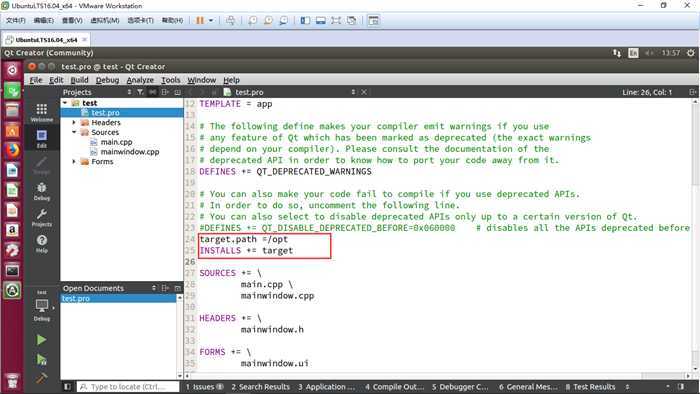
Task: Open the Build menu
Action: coord(79,80)
